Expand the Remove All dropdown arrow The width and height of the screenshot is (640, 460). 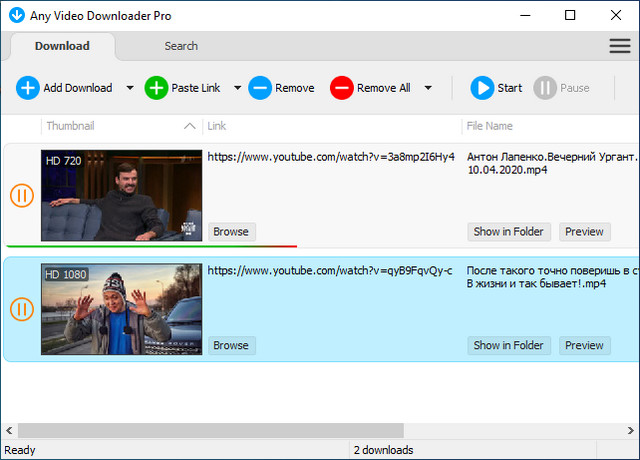(x=428, y=88)
